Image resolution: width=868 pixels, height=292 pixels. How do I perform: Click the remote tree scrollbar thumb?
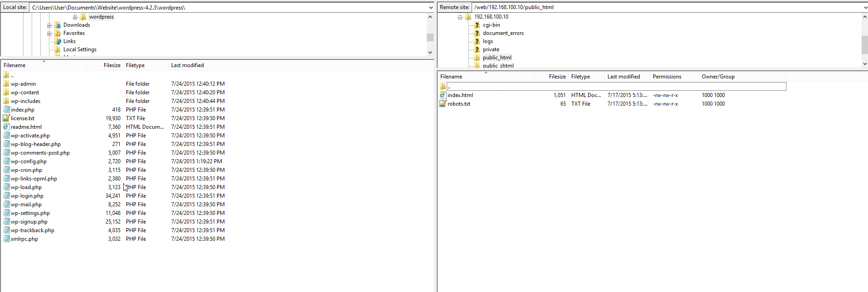[x=865, y=45]
